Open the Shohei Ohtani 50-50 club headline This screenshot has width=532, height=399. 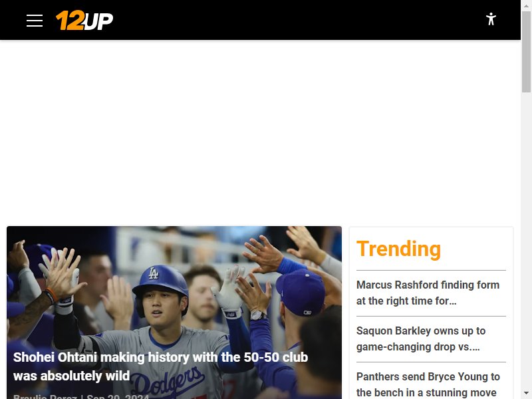coord(160,366)
